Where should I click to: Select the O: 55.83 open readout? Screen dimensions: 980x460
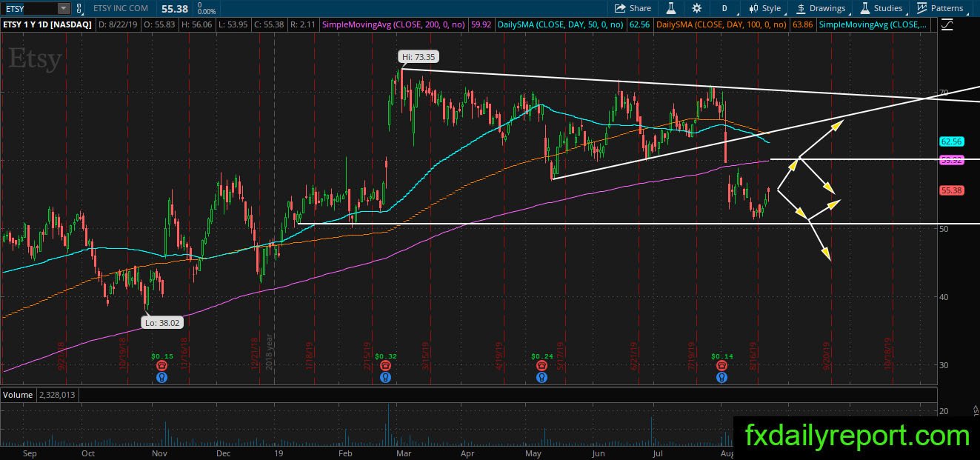[x=159, y=24]
